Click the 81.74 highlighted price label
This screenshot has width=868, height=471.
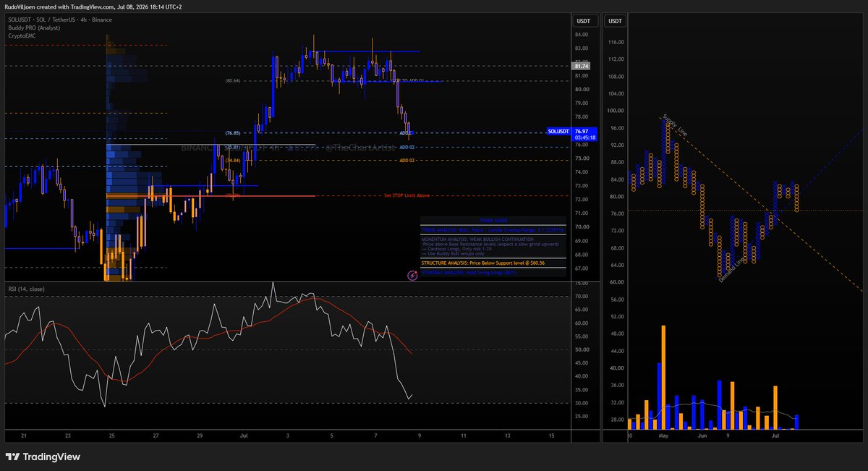pos(580,66)
